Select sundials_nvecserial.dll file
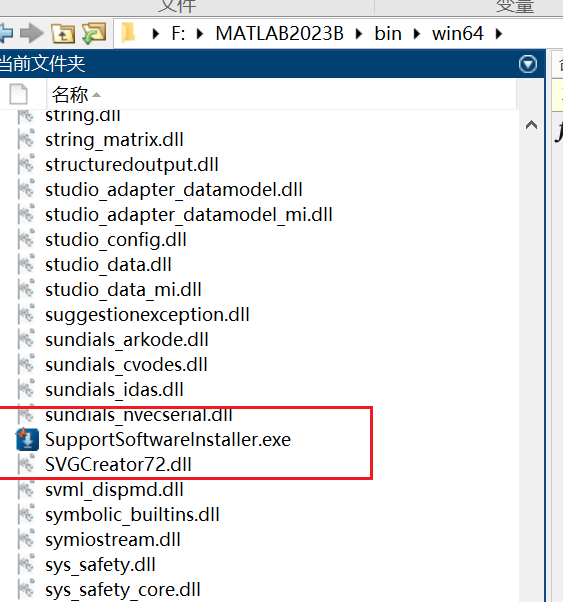 139,415
